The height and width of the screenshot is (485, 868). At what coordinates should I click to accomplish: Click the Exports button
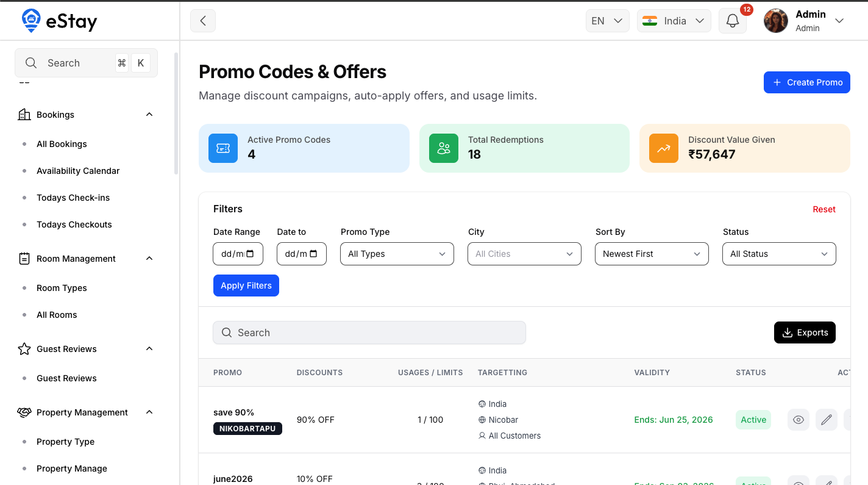click(805, 332)
